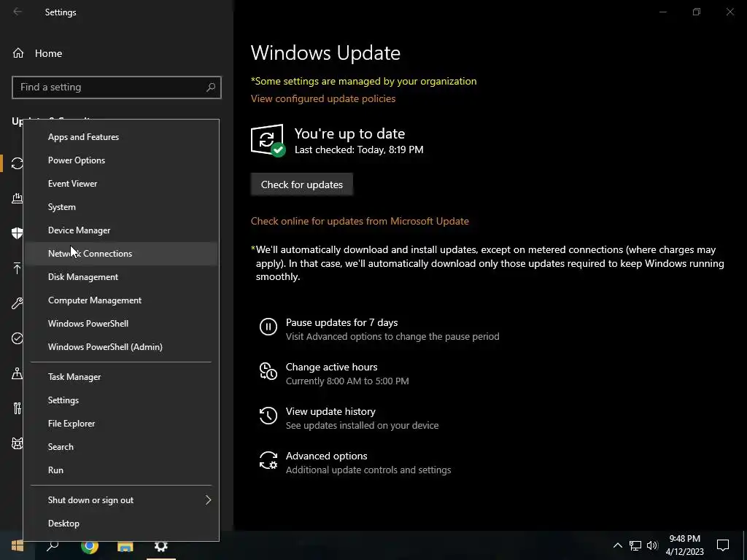The height and width of the screenshot is (560, 747).
Task: Click the update history clock icon
Action: pos(268,415)
